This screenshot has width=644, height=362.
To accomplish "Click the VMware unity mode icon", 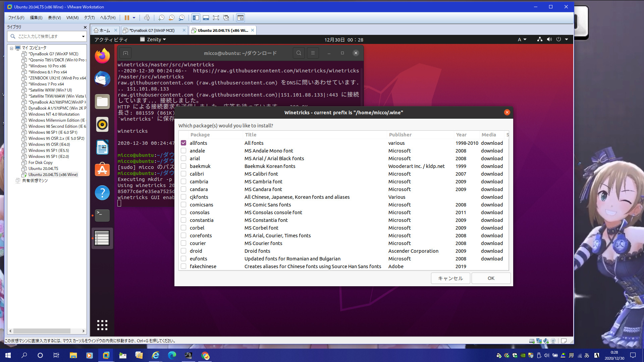I will coord(226,18).
